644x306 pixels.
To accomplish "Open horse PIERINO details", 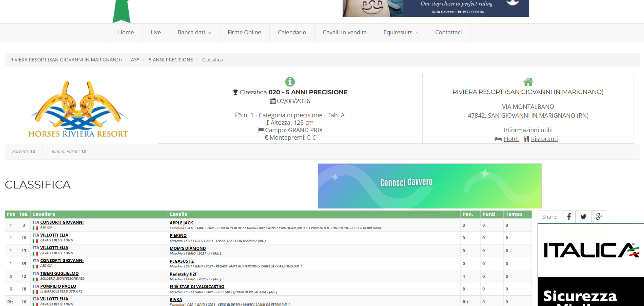I will pyautogui.click(x=178, y=236).
